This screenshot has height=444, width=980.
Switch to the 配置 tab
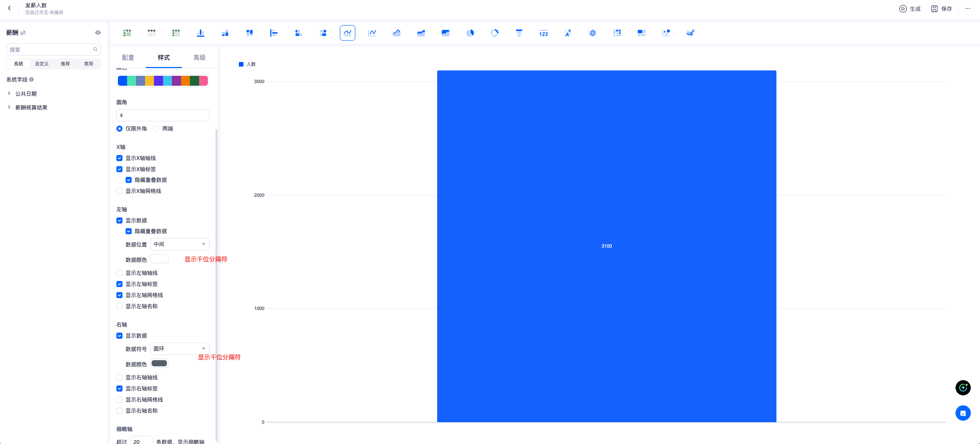click(128, 57)
